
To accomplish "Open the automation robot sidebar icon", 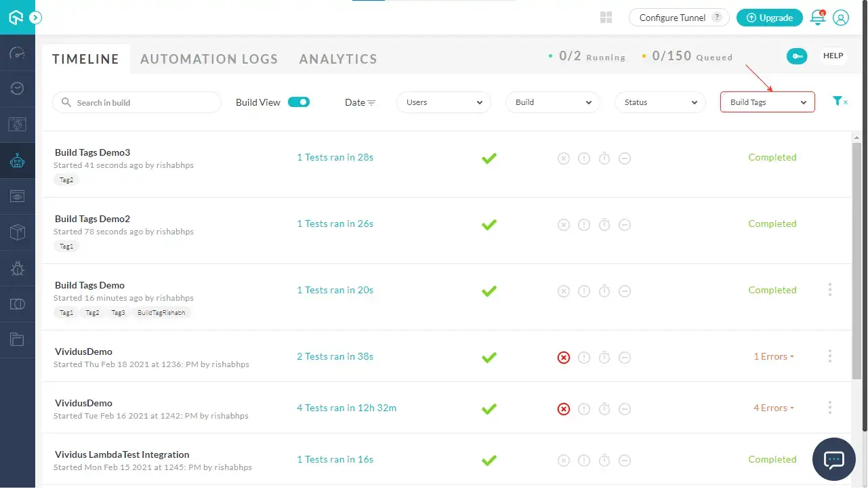I will 18,161.
